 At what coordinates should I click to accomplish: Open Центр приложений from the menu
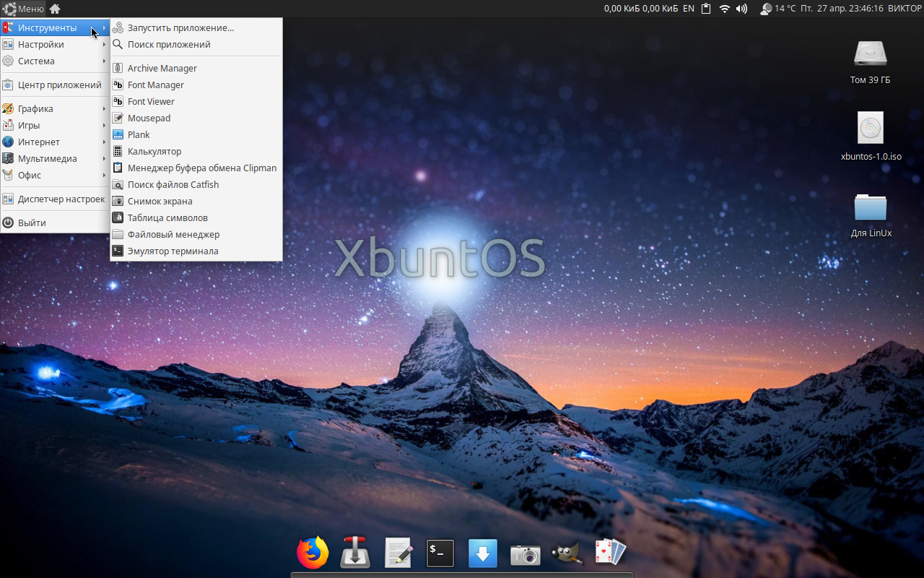tap(55, 85)
